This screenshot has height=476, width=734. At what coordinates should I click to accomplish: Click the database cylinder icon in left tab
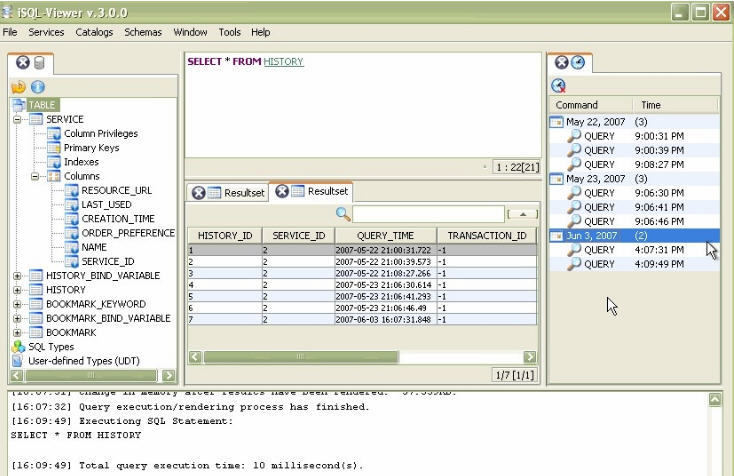coord(39,63)
